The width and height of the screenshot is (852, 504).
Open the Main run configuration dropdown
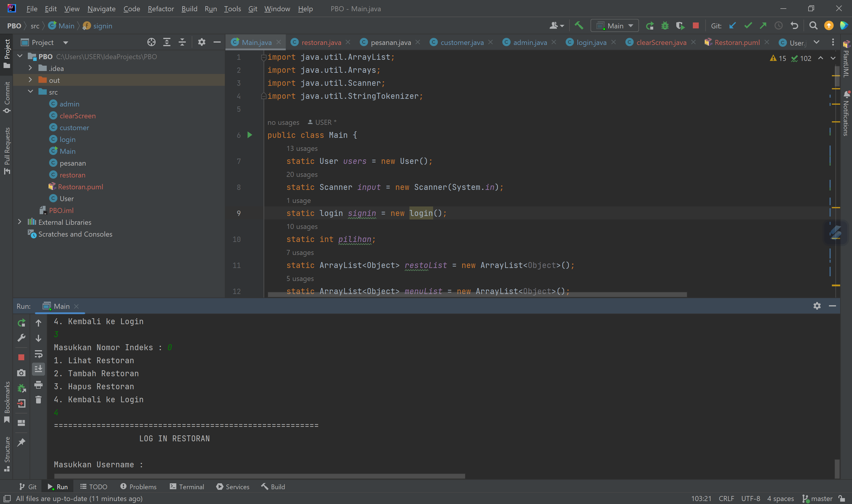pyautogui.click(x=615, y=26)
